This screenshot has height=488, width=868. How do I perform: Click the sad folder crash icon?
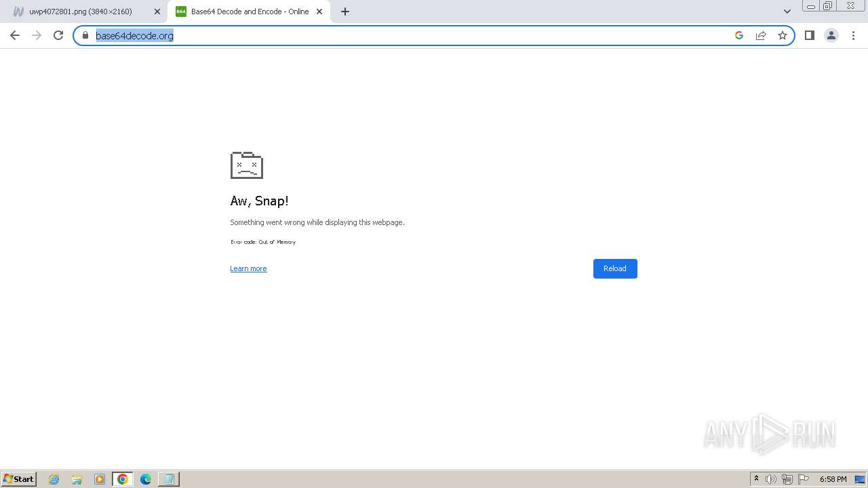click(247, 165)
